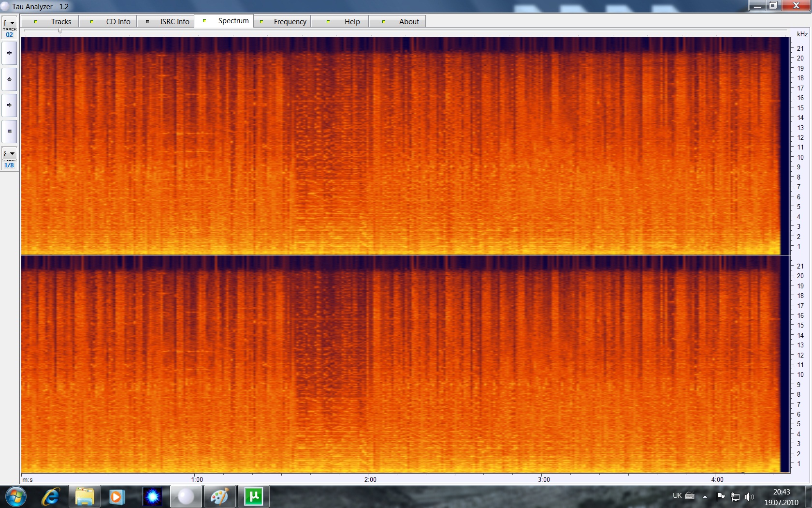The image size is (812, 508).
Task: Open the track selector dropdown
Action: click(x=10, y=23)
